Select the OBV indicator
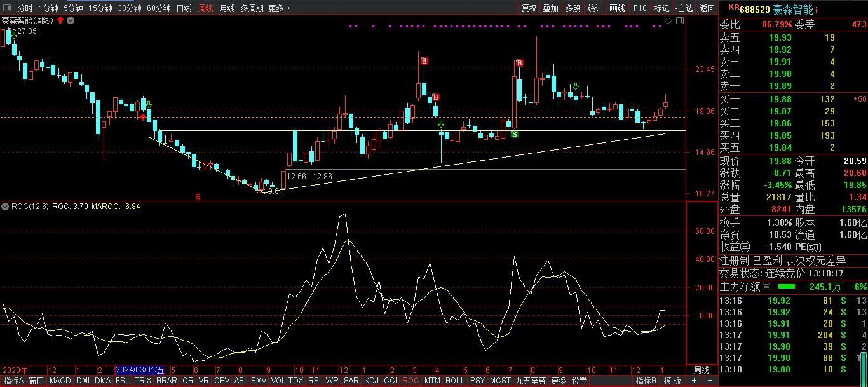The width and height of the screenshot is (868, 387). click(x=222, y=381)
